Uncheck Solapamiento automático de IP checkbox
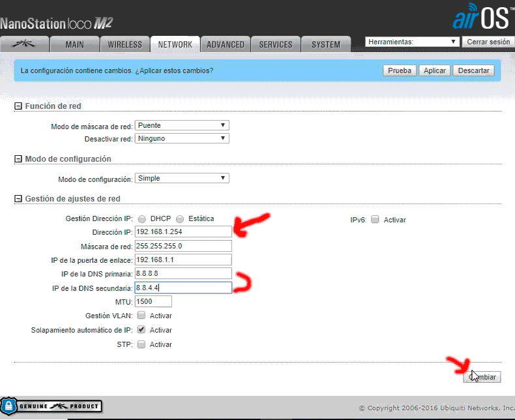The height and width of the screenshot is (420, 515). click(x=141, y=329)
